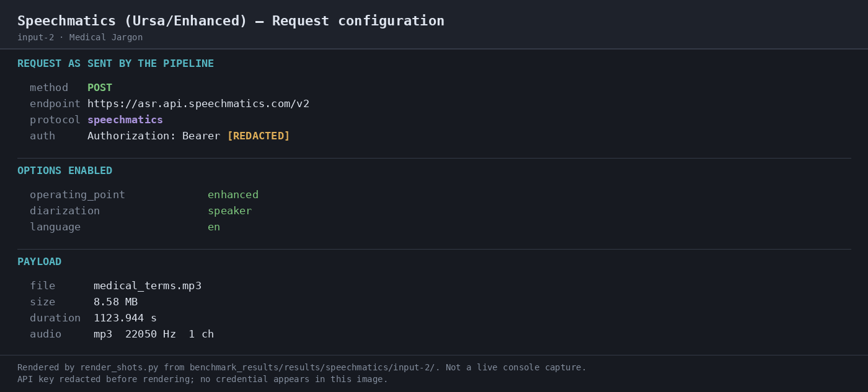Click the REQUEST AS SENT BY THE PIPELINE heading
Image resolution: width=868 pixels, height=392 pixels.
(115, 64)
